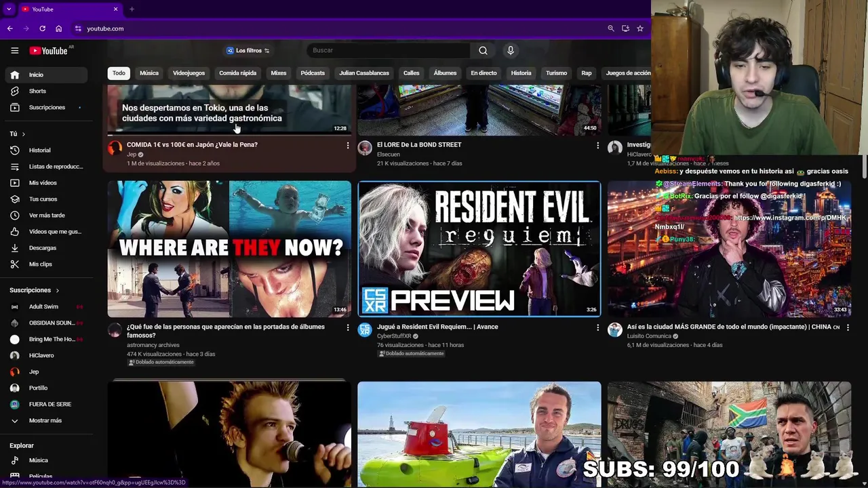Open options menu for Bond Street lore video

click(597, 146)
